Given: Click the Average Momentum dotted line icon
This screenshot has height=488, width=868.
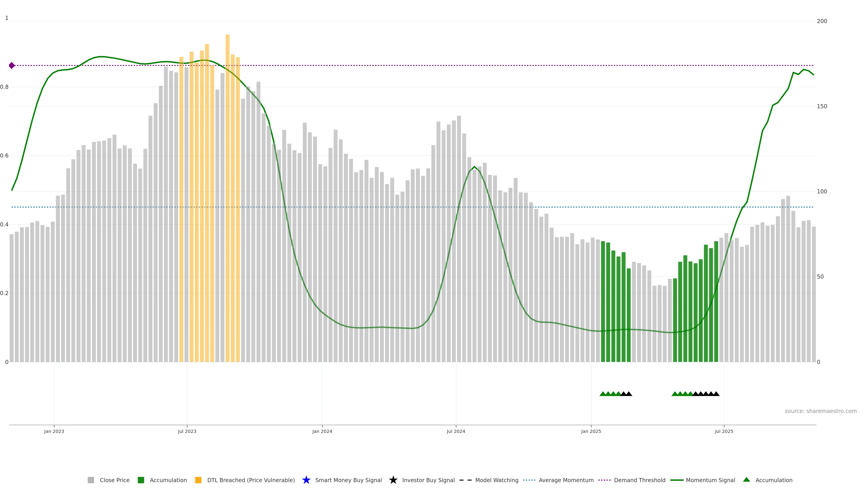Looking at the screenshot, I should click(x=529, y=480).
